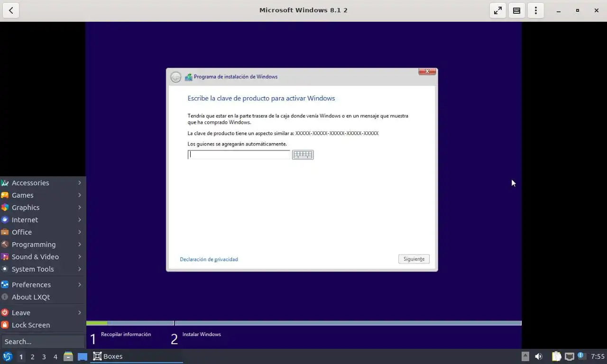Viewport: 607px width, 364px height.
Task: Open the volume control speaker icon
Action: (x=539, y=356)
